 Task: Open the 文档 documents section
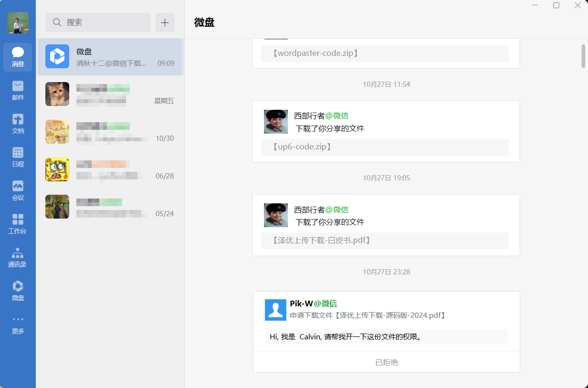coord(18,124)
